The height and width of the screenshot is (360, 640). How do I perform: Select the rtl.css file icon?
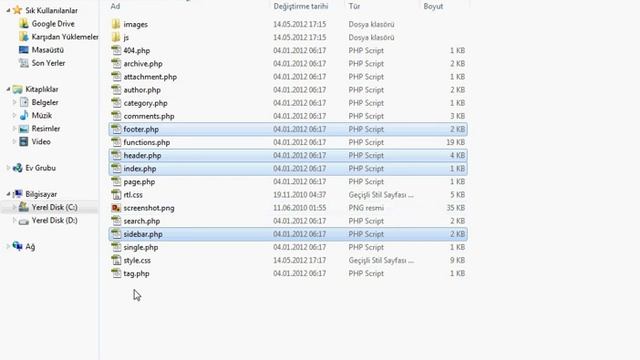point(116,195)
